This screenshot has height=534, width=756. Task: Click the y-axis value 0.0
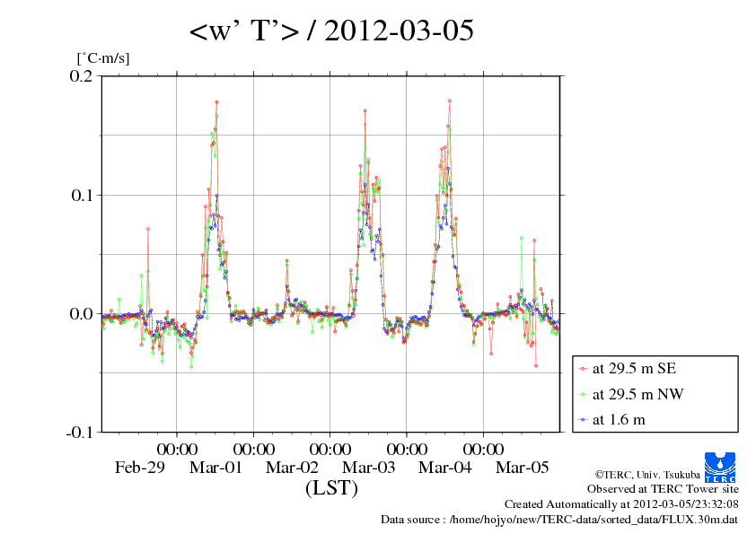point(81,314)
